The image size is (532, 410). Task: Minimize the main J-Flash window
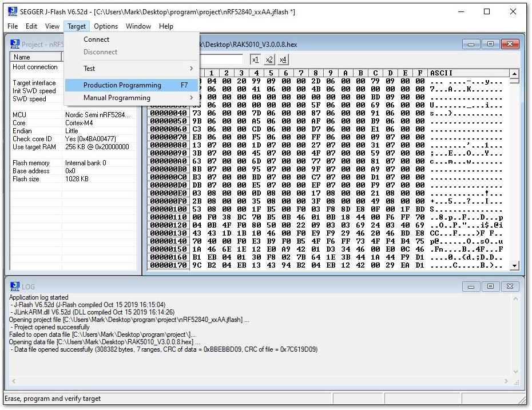(461, 11)
